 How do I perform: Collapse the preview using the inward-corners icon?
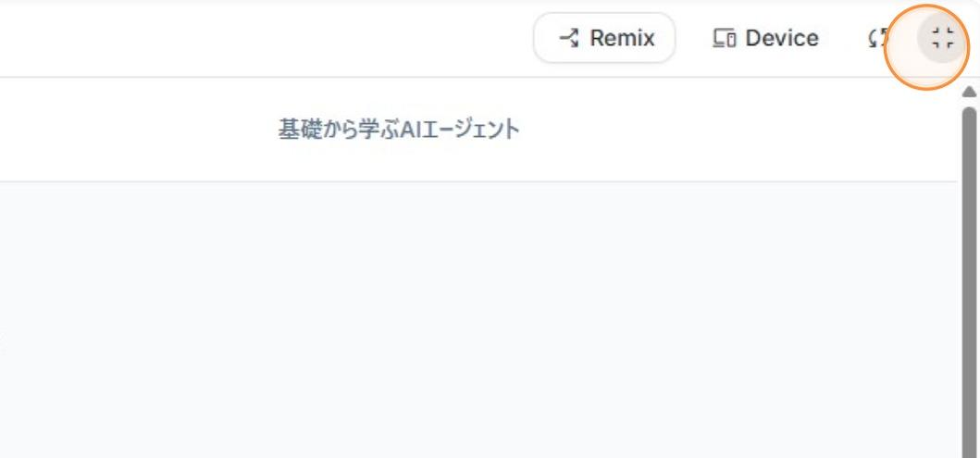(942, 38)
